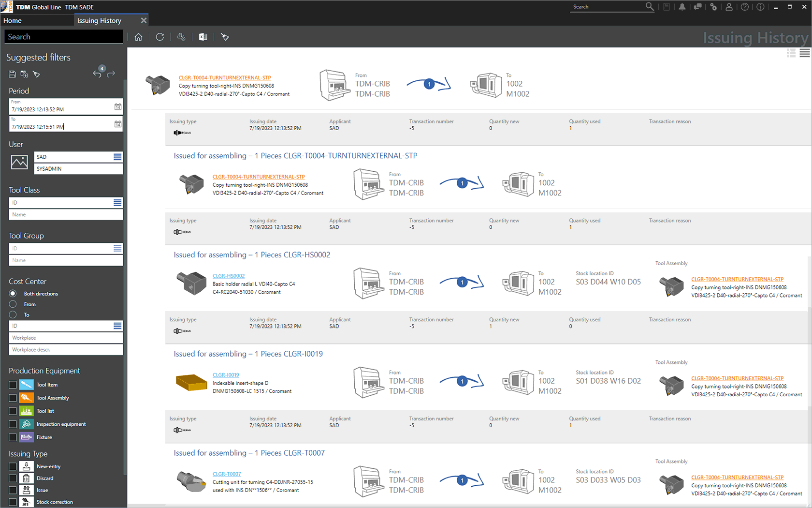Select the Issuing History tab
Viewport: 812px width, 508px height.
coord(99,20)
